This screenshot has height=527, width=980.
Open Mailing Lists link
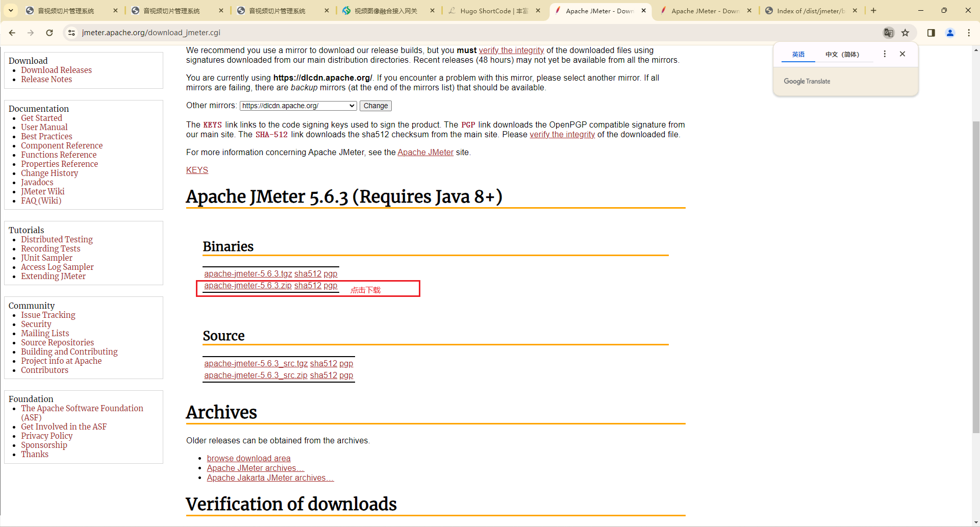click(45, 334)
